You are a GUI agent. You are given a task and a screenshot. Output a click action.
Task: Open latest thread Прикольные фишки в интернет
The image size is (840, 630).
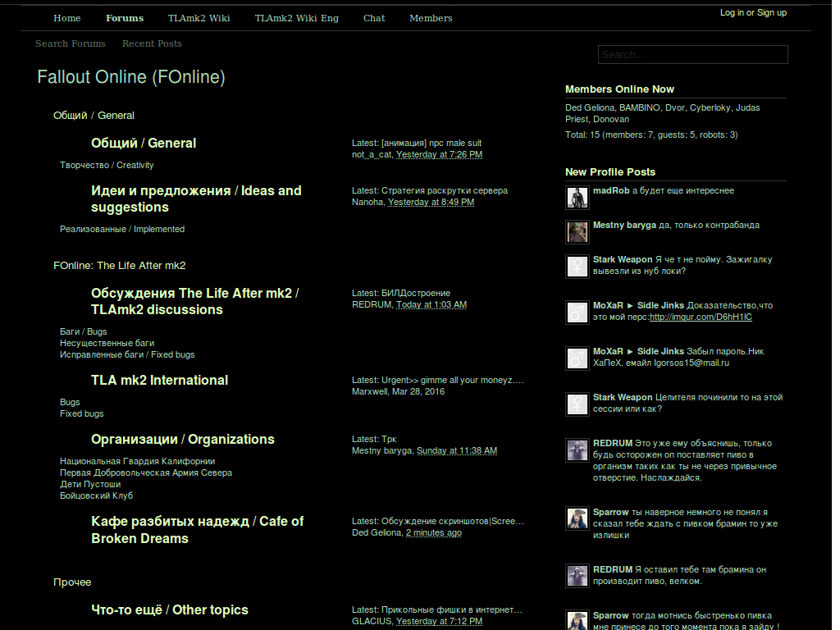click(x=452, y=609)
